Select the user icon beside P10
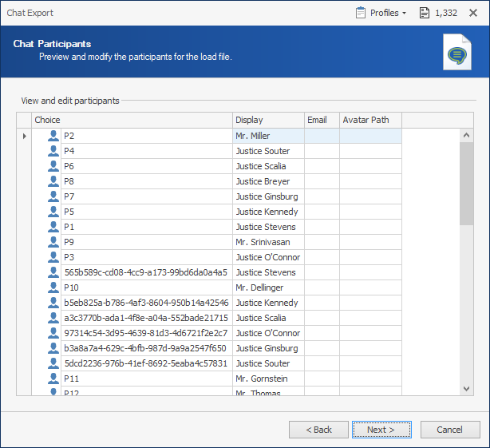 tap(53, 287)
